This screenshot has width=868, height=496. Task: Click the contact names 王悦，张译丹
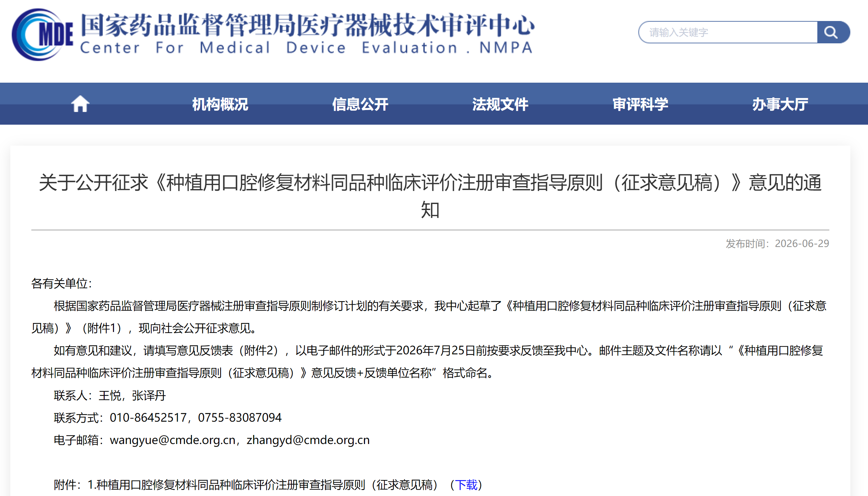click(x=132, y=396)
